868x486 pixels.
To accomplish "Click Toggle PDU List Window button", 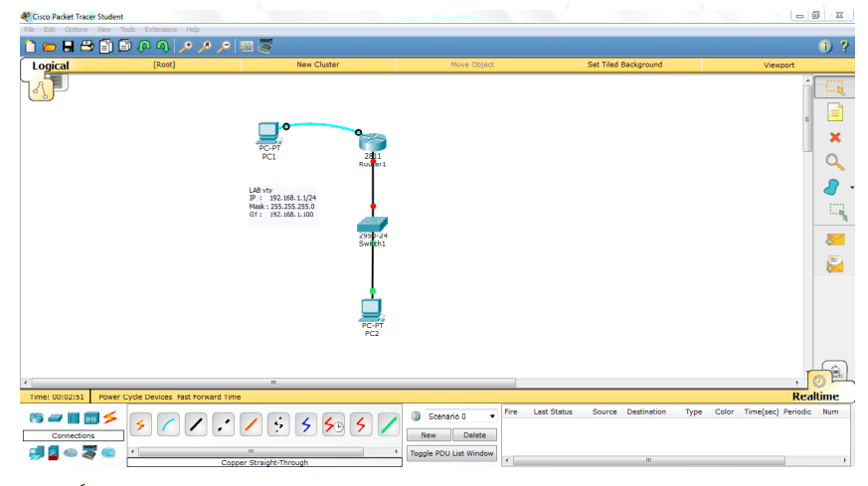I will point(451,453).
